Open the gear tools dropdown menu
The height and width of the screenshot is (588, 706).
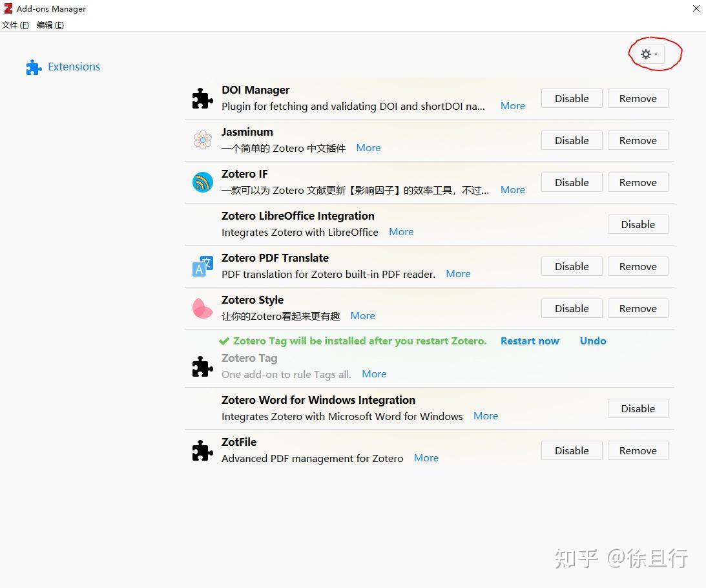pos(649,54)
